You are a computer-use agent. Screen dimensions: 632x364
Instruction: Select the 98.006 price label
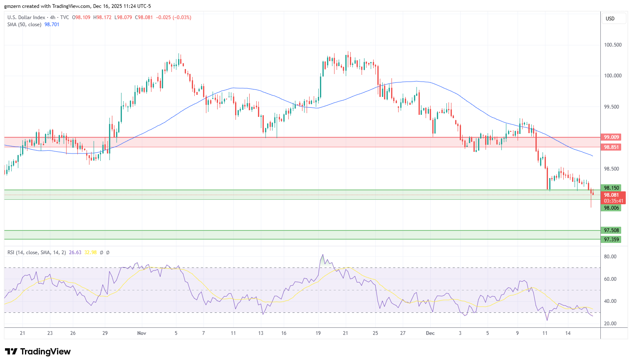click(611, 208)
